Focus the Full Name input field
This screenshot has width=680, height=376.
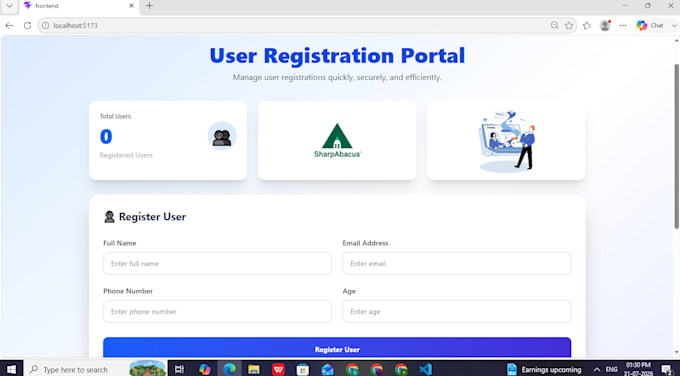(217, 263)
